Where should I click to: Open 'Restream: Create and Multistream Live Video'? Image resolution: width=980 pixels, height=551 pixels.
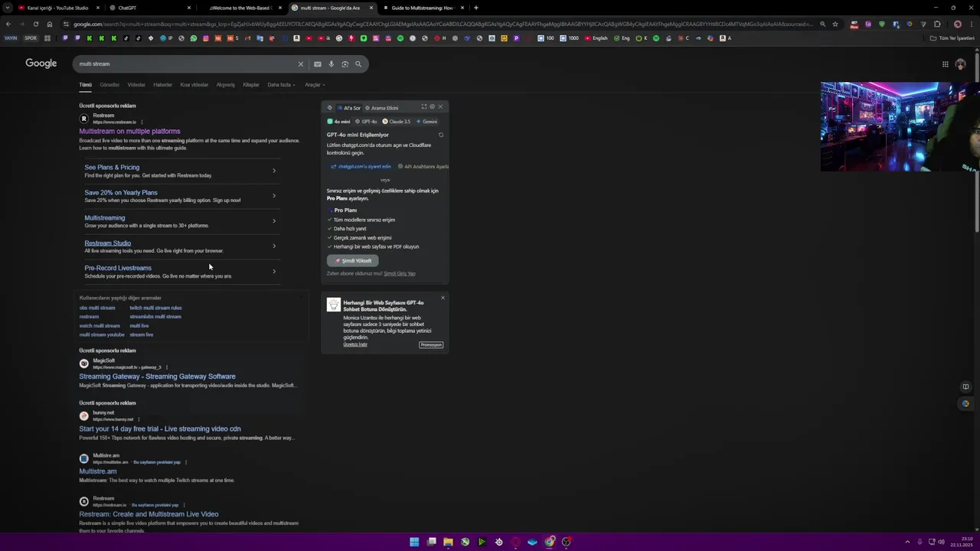(149, 514)
